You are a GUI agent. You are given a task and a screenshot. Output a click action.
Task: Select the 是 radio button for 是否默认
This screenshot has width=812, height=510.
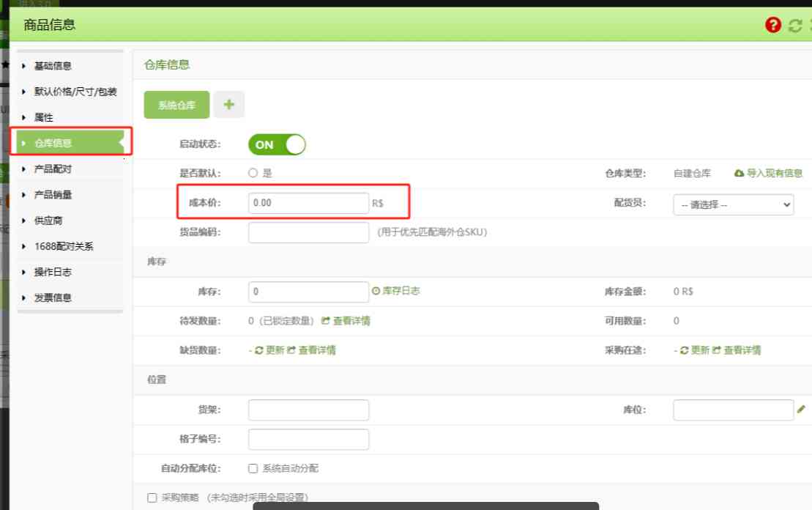[253, 173]
